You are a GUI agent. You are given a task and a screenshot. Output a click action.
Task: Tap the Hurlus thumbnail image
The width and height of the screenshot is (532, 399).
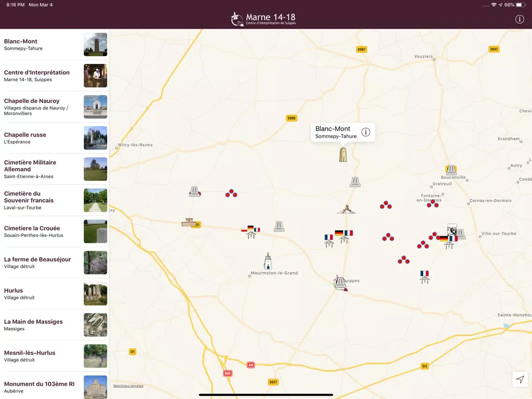(96, 294)
